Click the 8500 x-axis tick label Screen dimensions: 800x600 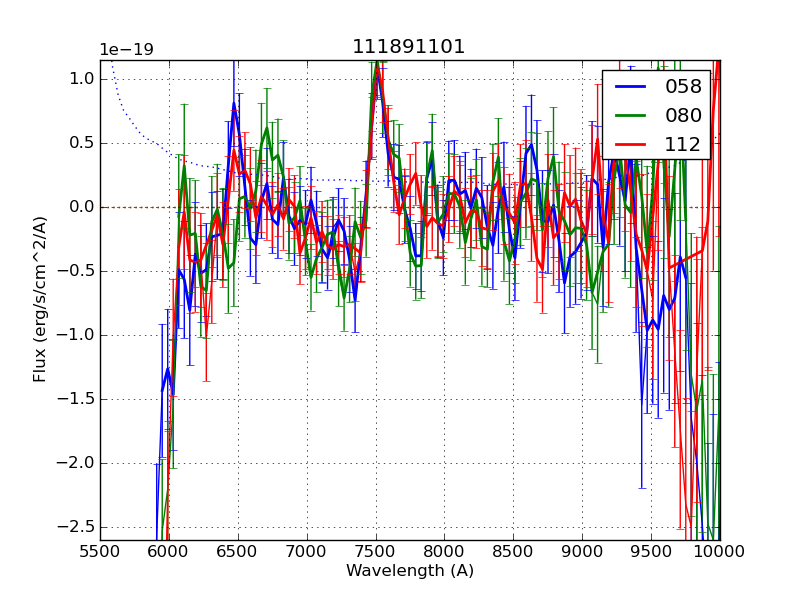pyautogui.click(x=514, y=551)
